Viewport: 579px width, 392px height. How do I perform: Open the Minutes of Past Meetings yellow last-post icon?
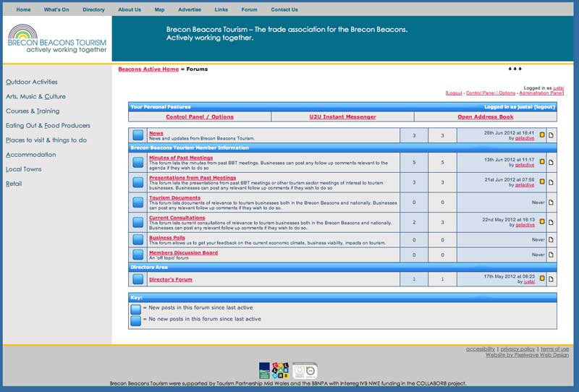point(542,162)
